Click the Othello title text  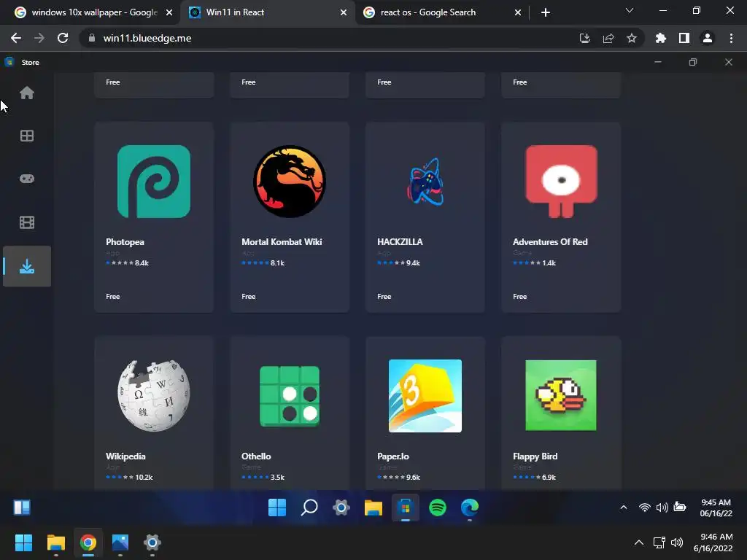(256, 456)
